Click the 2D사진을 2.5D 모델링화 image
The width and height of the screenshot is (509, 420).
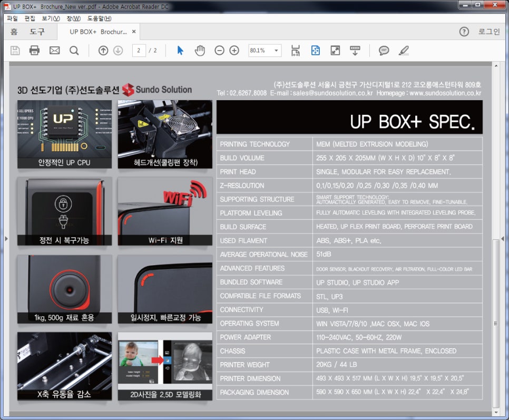pyautogui.click(x=165, y=366)
